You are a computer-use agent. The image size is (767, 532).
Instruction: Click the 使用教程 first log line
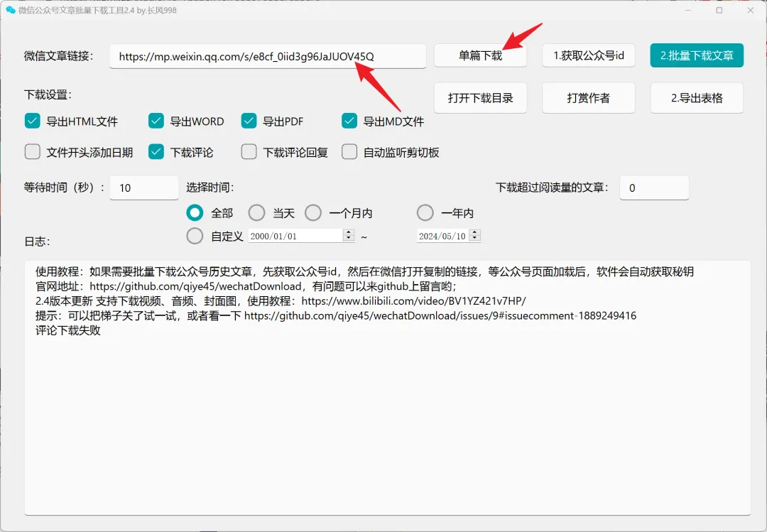click(364, 271)
